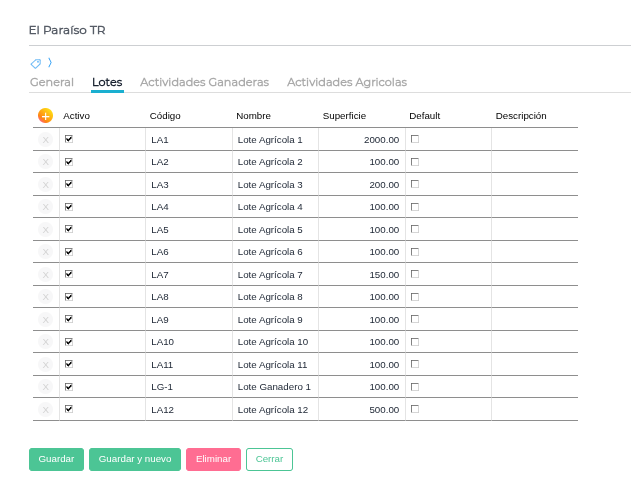631x503 pixels.
Task: Delete row LG-1 with the X icon
Action: tap(45, 387)
